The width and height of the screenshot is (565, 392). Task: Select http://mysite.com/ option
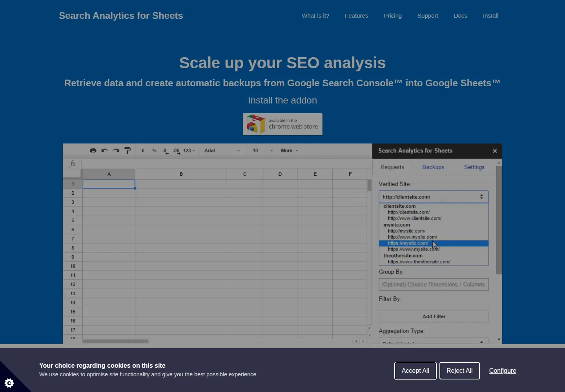pos(406,231)
